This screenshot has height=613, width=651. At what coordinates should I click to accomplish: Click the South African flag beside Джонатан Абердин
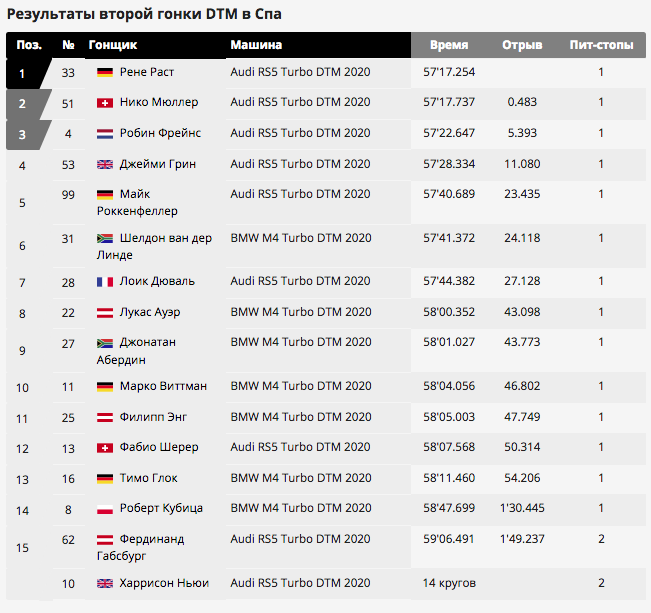[x=105, y=343]
